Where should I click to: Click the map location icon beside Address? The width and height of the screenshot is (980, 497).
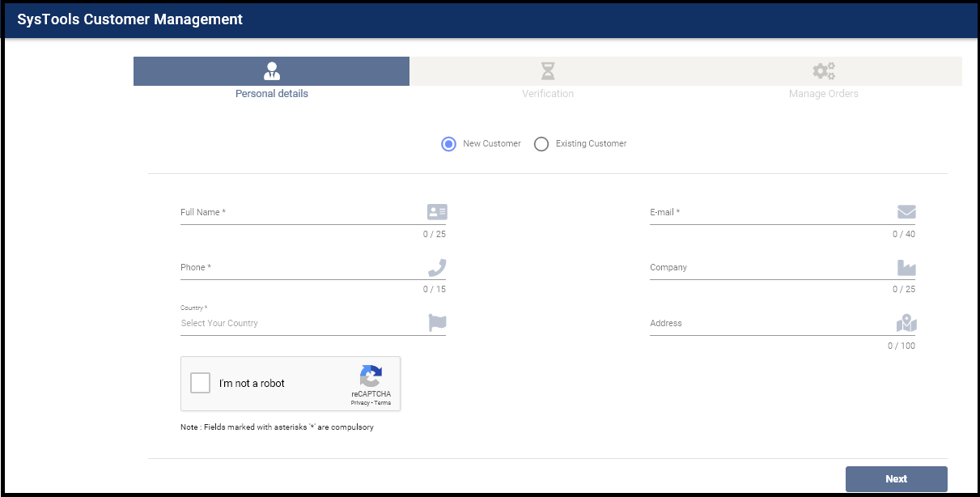(x=906, y=322)
